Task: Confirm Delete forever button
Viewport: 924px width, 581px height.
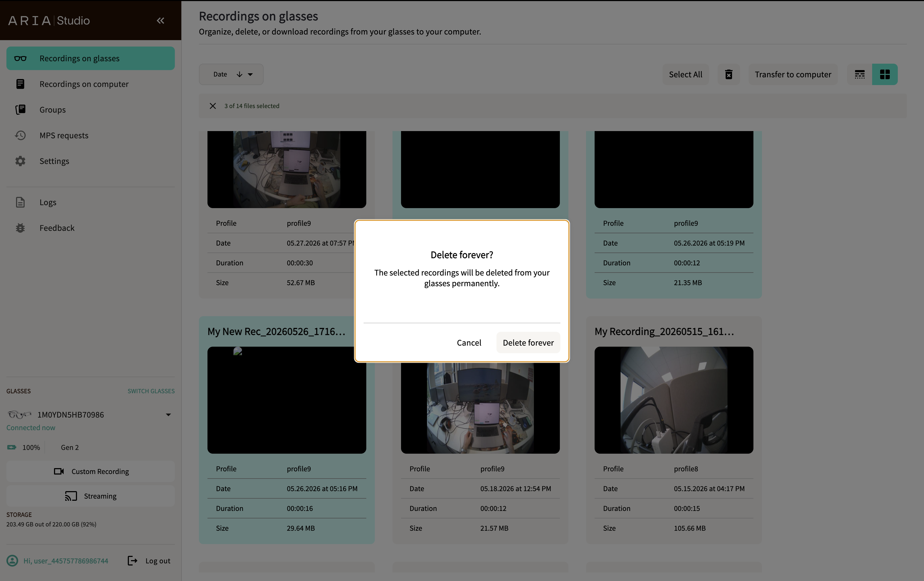Action: 528,343
